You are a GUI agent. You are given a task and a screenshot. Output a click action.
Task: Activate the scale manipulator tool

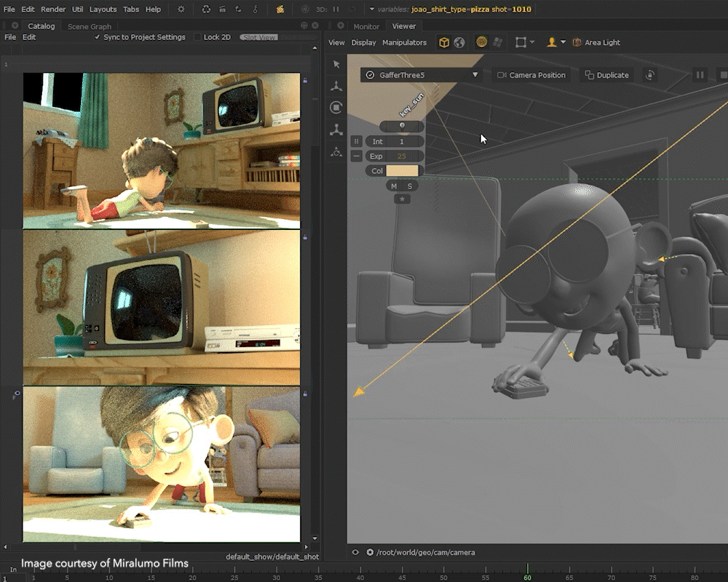(x=336, y=129)
